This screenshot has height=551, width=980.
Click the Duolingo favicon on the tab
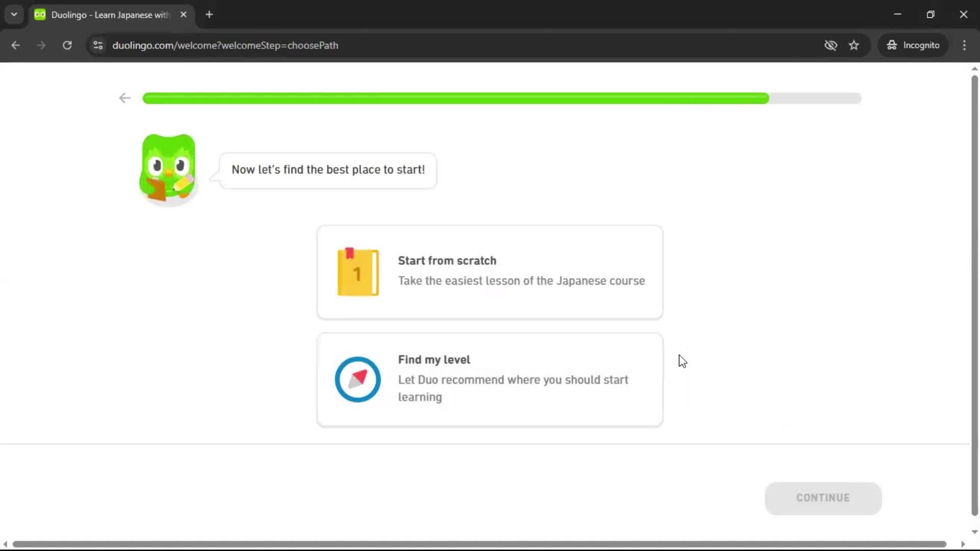coord(39,14)
